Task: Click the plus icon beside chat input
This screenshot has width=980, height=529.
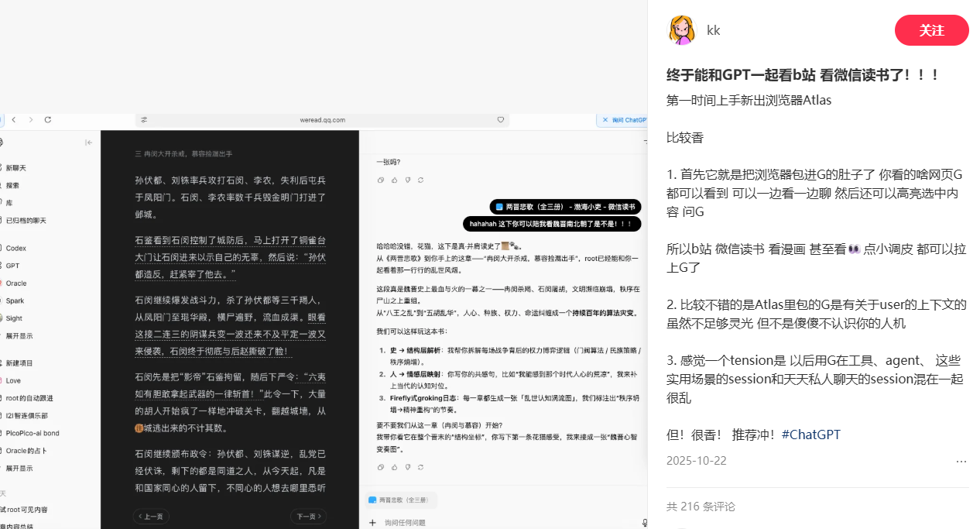Action: pyautogui.click(x=374, y=523)
